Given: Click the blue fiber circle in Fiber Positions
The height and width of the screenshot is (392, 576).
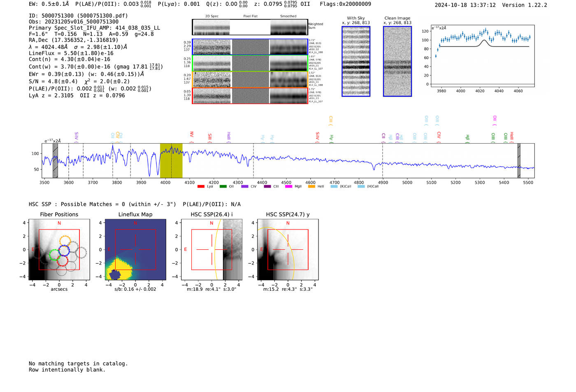Looking at the screenshot, I should [64, 251].
